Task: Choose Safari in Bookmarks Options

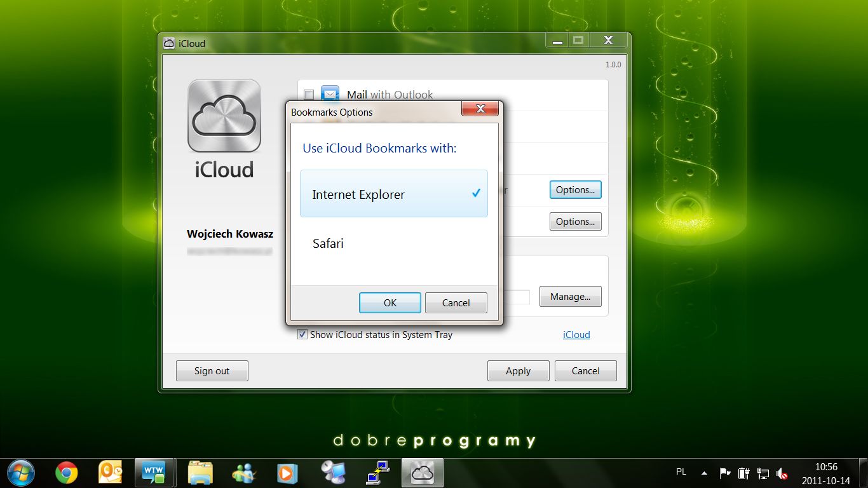Action: coord(394,243)
